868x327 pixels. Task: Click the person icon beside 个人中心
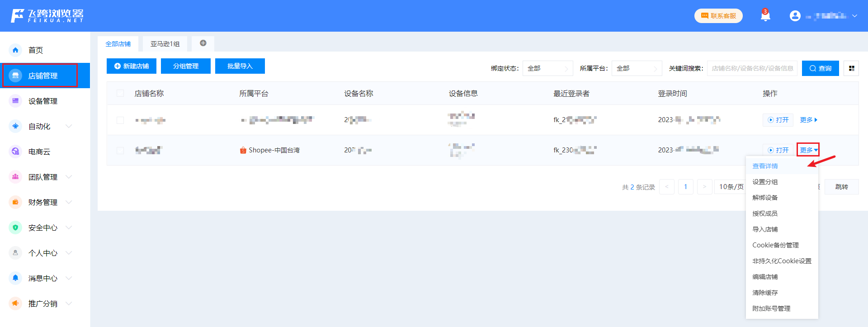[15, 253]
